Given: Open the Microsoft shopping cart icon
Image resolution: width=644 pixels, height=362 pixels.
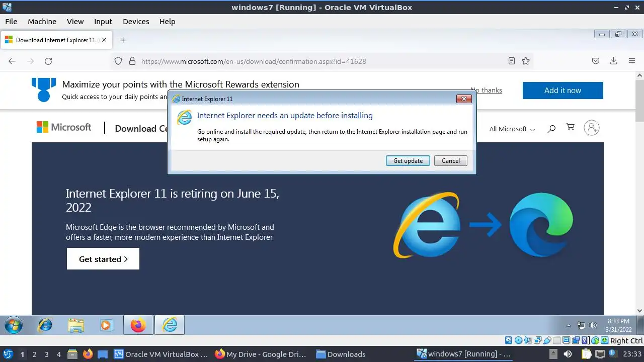Looking at the screenshot, I should [x=571, y=128].
